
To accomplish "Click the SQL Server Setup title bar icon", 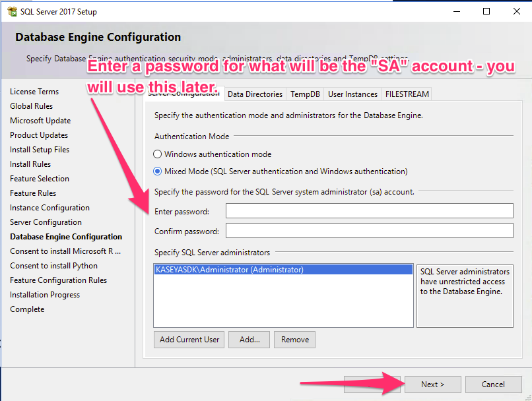I will tap(13, 11).
